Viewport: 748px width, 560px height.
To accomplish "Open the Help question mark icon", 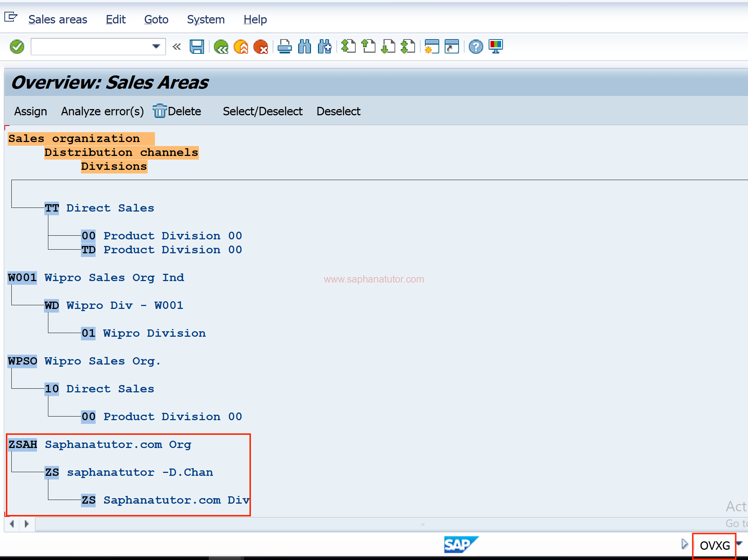I will (476, 47).
